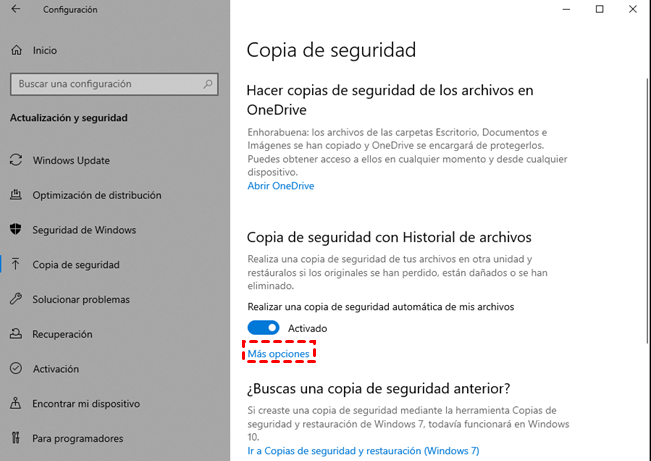
Task: Click the search magnifier icon
Action: pyautogui.click(x=208, y=84)
